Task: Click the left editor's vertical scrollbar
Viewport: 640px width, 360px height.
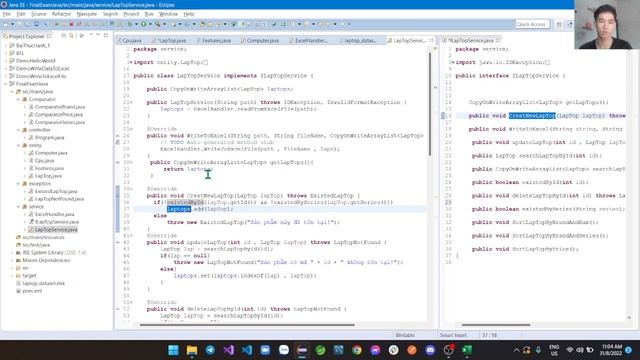Action: click(x=430, y=104)
